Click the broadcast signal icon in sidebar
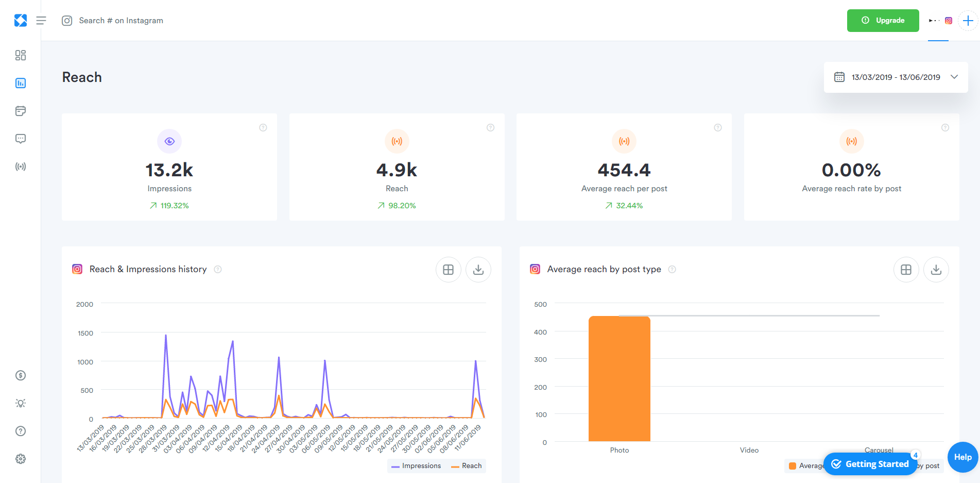Image resolution: width=980 pixels, height=483 pixels. point(21,166)
